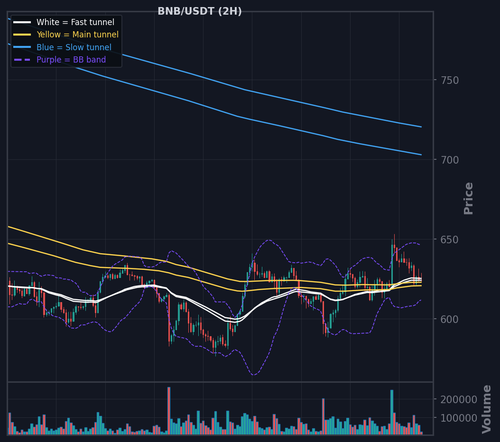Click the Volume axis title
The width and height of the screenshot is (500, 442).
pyautogui.click(x=487, y=409)
